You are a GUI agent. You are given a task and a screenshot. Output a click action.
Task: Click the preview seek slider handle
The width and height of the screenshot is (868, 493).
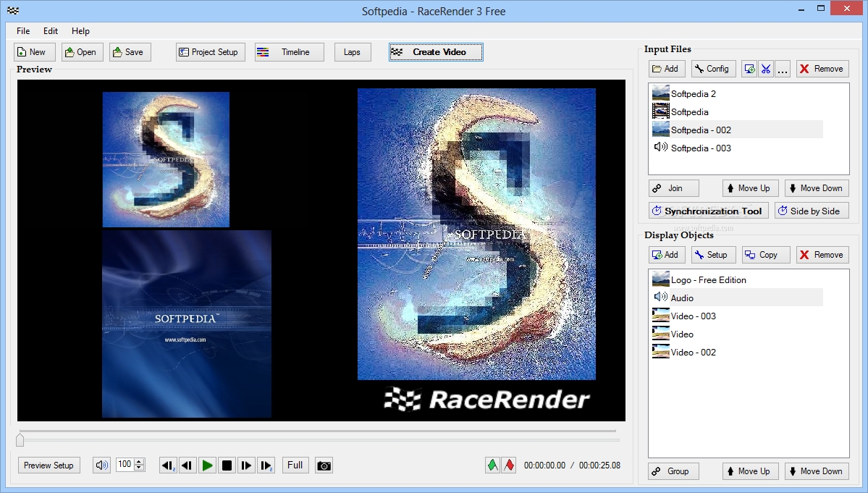pos(20,439)
